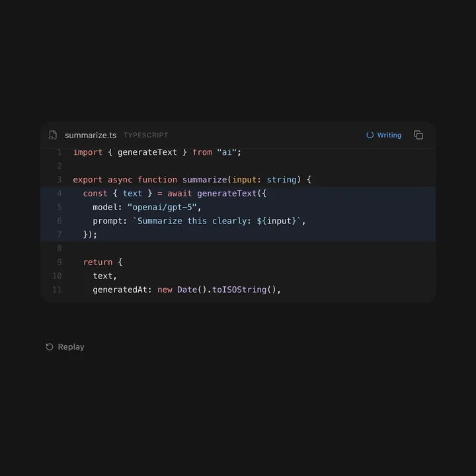The height and width of the screenshot is (476, 476).
Task: Click the prompt Summarize this clearly line
Action: [199, 221]
